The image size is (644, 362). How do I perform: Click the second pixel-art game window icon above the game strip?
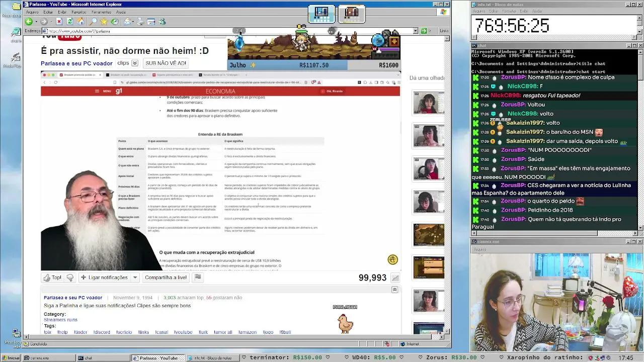[x=352, y=14]
